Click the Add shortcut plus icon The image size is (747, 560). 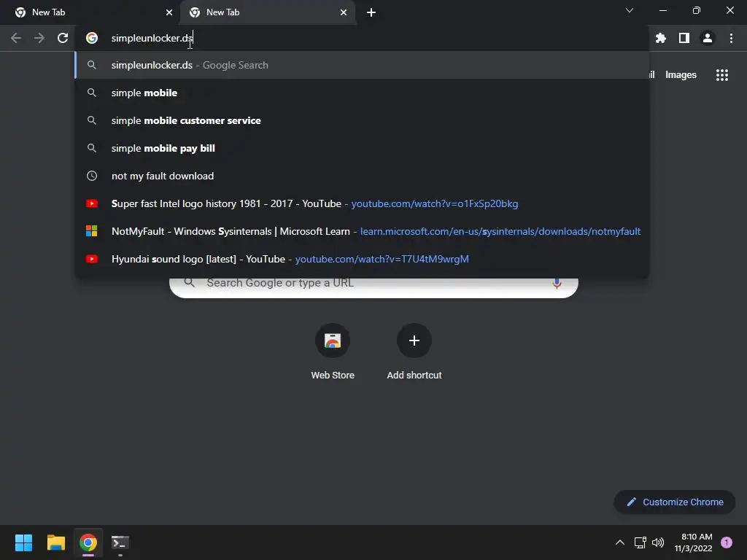tap(414, 341)
